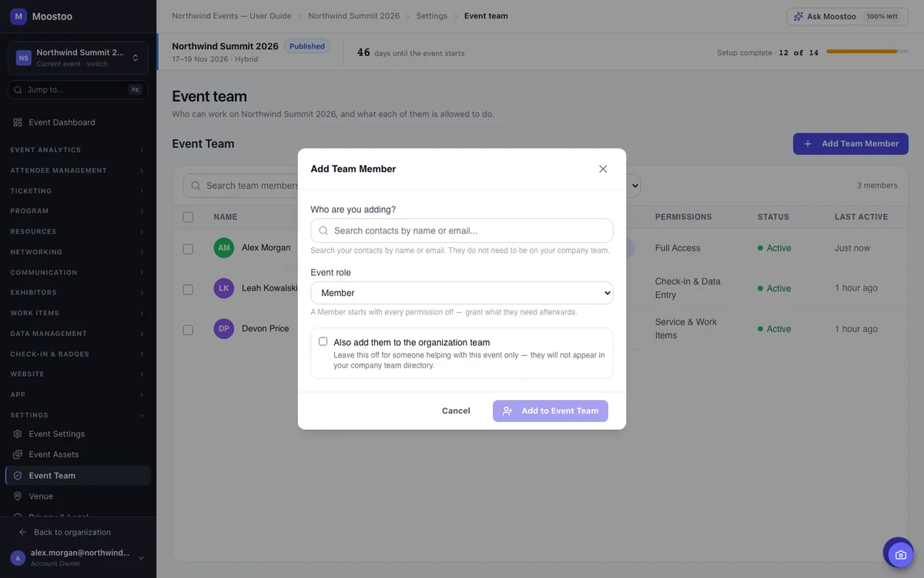Image resolution: width=924 pixels, height=578 pixels.
Task: Click the Jump to search field
Action: (78, 90)
